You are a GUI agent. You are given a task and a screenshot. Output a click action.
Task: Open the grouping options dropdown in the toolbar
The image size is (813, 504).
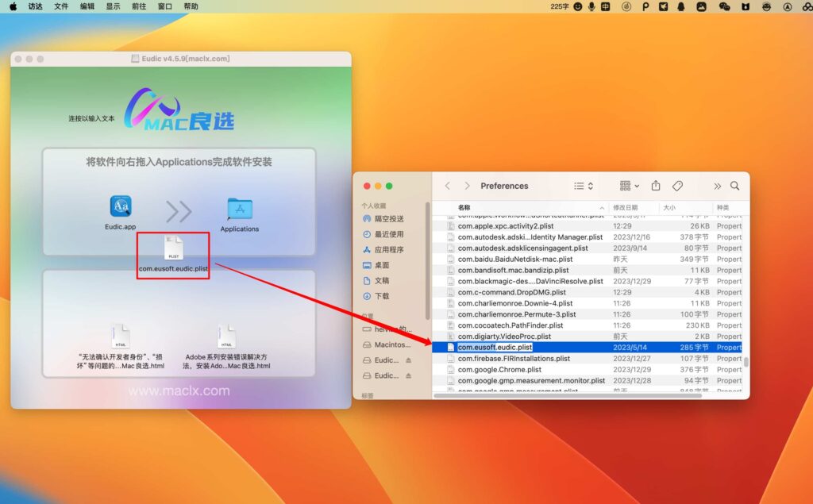[626, 185]
